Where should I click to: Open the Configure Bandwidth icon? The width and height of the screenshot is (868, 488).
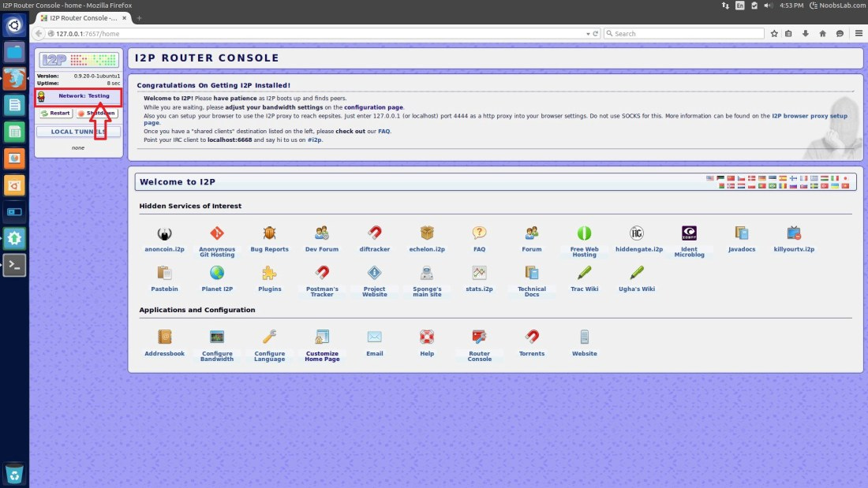pos(217,337)
